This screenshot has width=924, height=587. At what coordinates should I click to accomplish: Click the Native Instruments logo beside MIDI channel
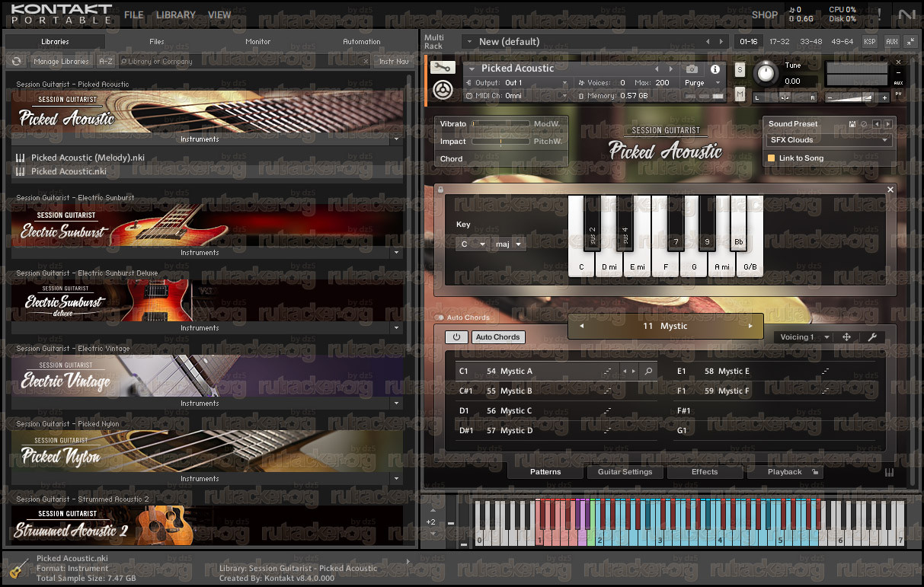pos(441,90)
